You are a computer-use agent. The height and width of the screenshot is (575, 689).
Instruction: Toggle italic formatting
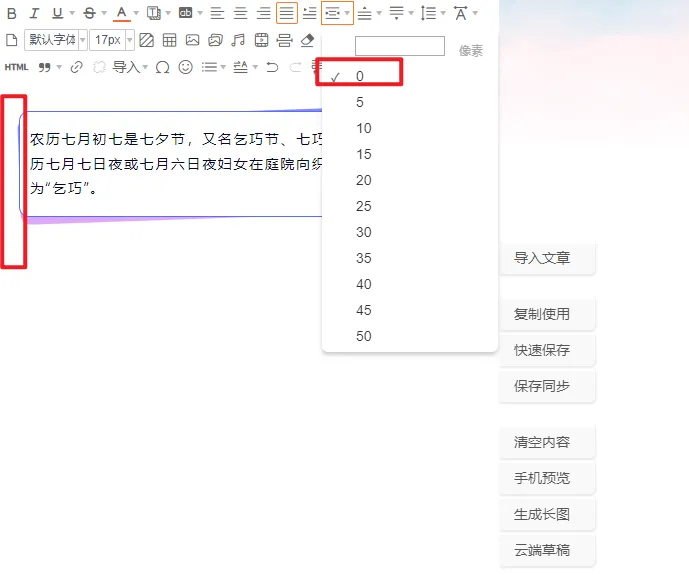tap(34, 13)
